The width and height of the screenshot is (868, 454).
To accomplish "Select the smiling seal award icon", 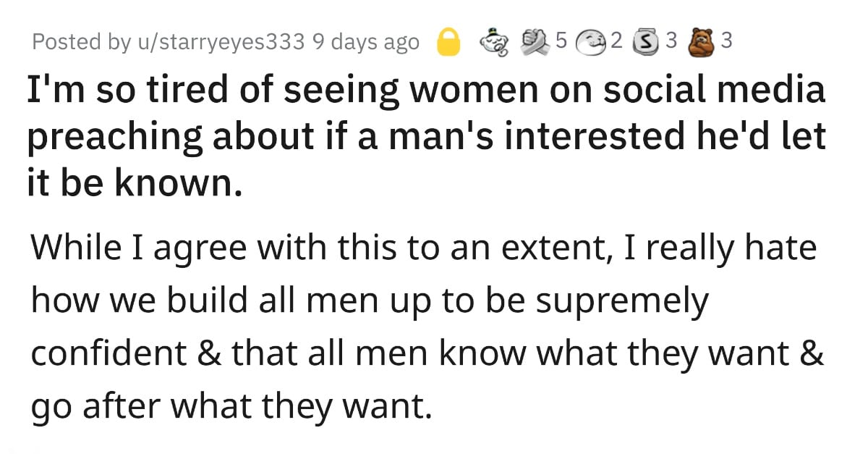I will 594,42.
